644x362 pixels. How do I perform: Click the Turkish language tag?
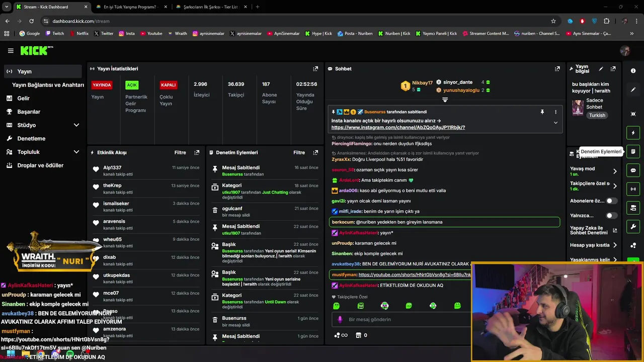[597, 115]
